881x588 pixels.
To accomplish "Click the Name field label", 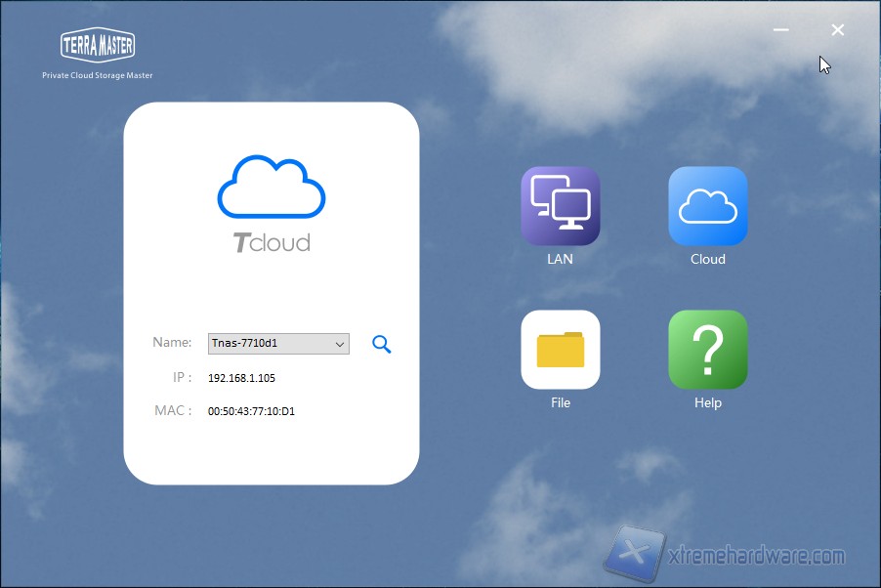I will coord(172,343).
